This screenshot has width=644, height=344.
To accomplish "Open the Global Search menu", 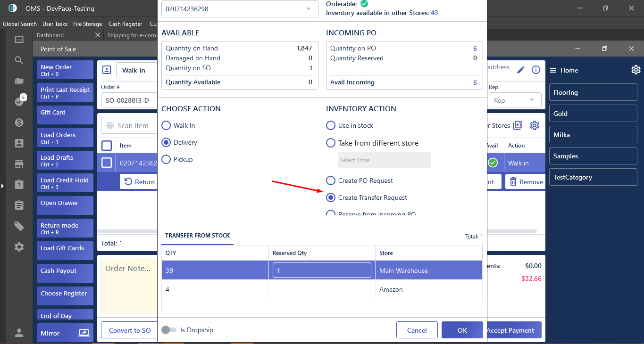I will [20, 24].
